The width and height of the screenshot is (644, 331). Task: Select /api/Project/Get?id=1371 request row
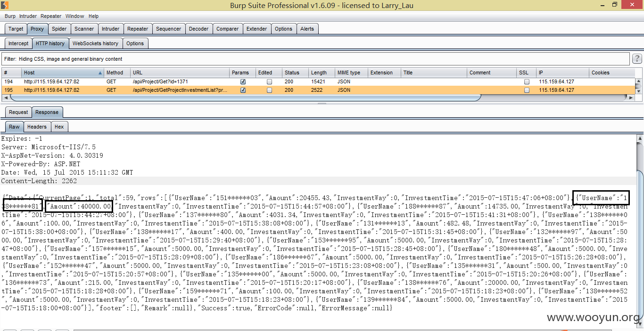(x=318, y=81)
